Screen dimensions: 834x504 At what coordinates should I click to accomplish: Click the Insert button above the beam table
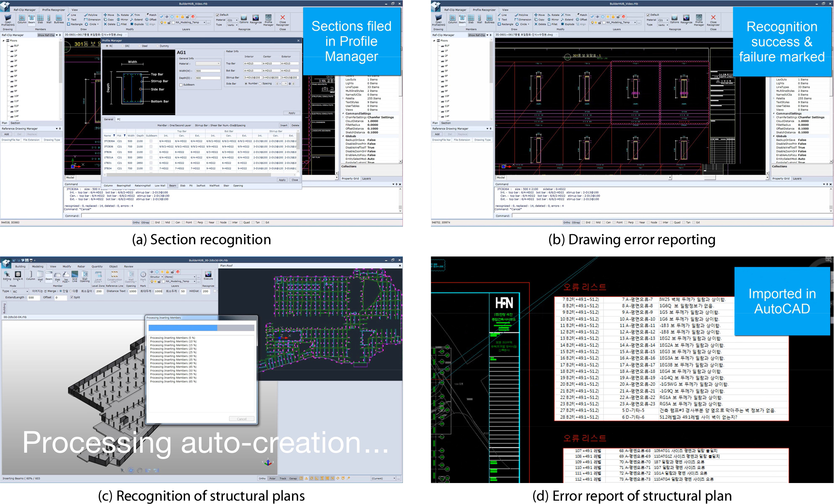click(x=284, y=125)
